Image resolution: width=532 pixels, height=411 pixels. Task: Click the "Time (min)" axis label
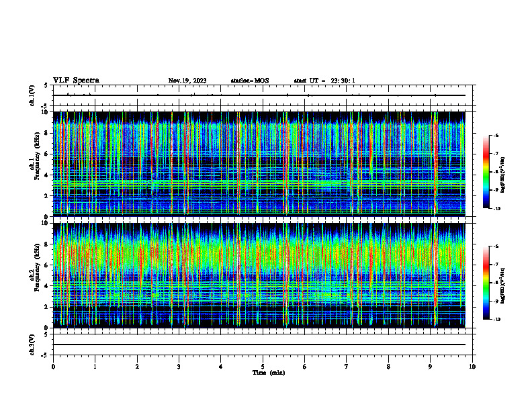269,373
